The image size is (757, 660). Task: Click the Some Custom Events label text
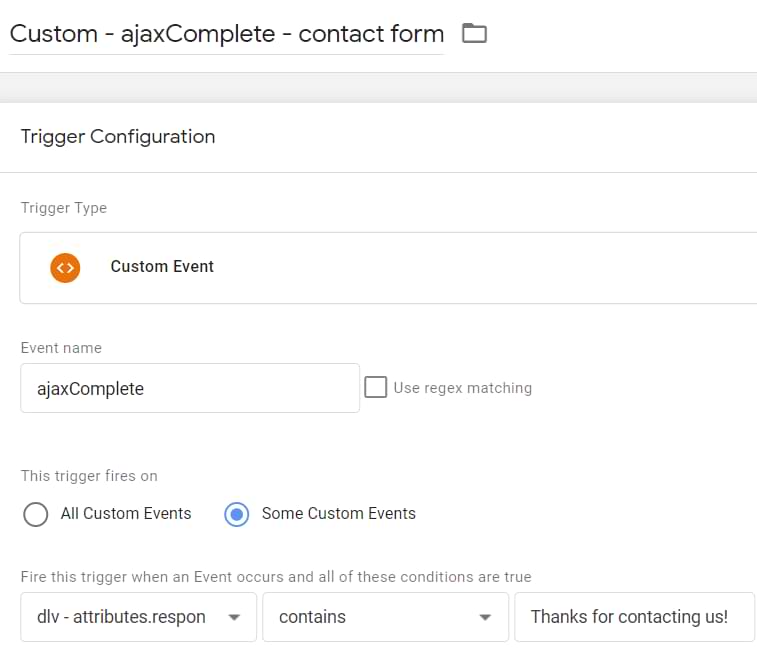339,514
